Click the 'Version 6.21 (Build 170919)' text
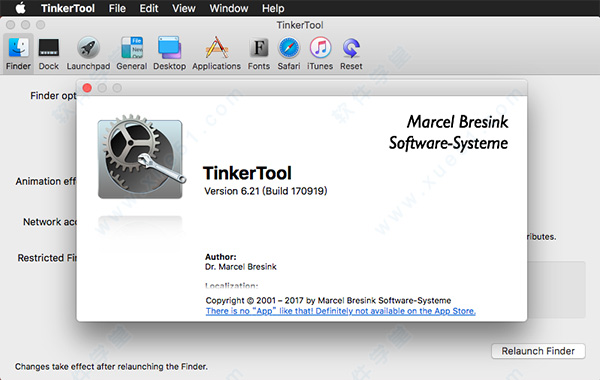 [x=266, y=191]
